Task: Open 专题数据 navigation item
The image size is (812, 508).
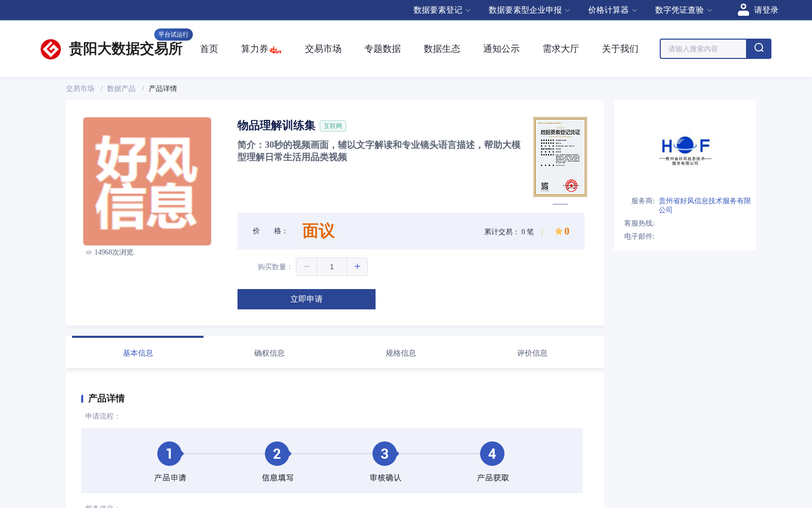Action: point(383,49)
